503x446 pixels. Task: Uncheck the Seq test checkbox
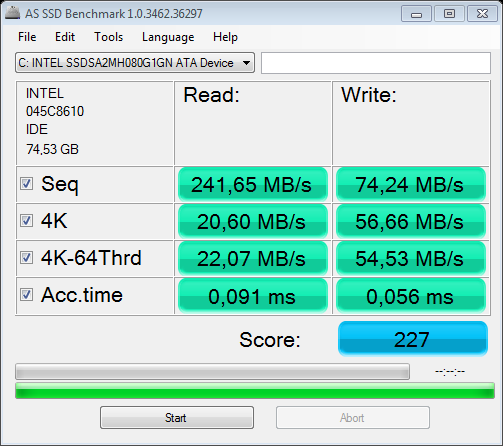pos(26,184)
